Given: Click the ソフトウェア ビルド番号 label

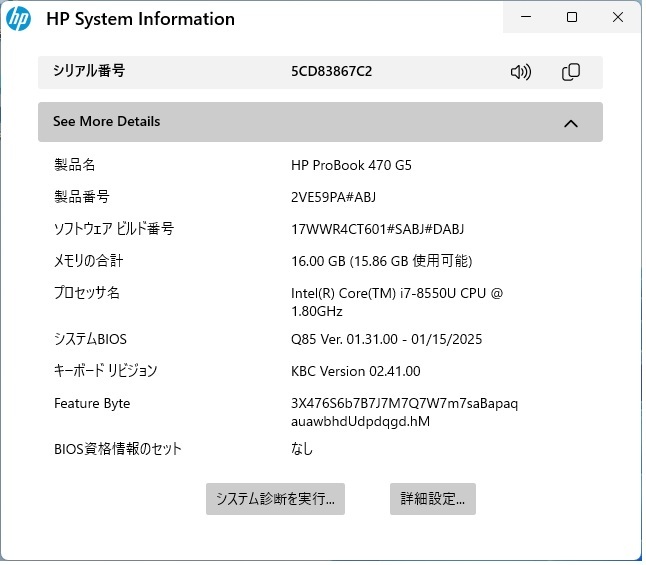Looking at the screenshot, I should [115, 230].
